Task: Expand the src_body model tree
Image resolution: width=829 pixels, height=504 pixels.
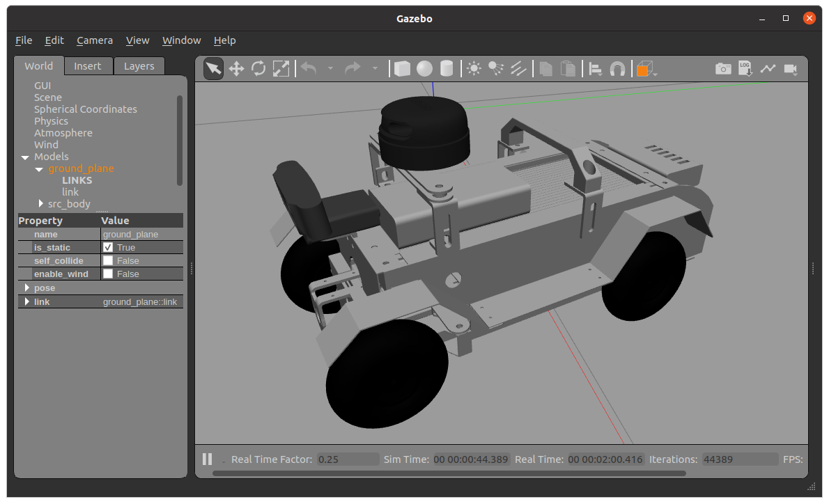Action: click(41, 204)
